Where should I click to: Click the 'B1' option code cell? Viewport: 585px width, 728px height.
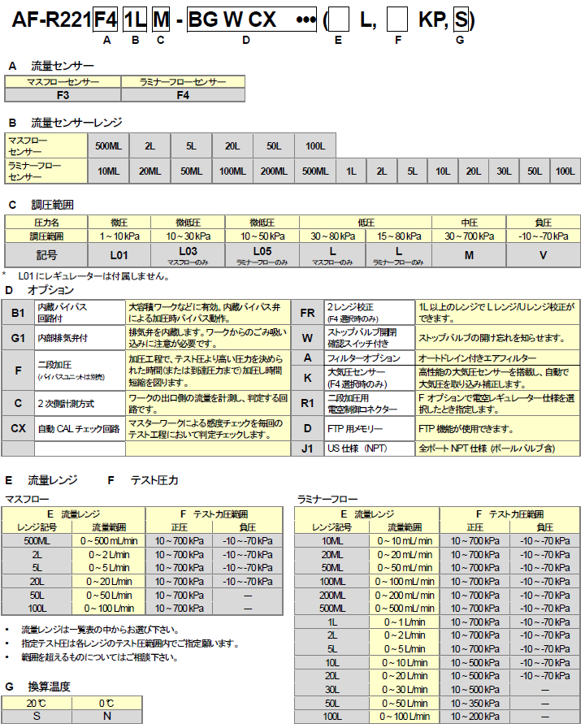click(18, 313)
